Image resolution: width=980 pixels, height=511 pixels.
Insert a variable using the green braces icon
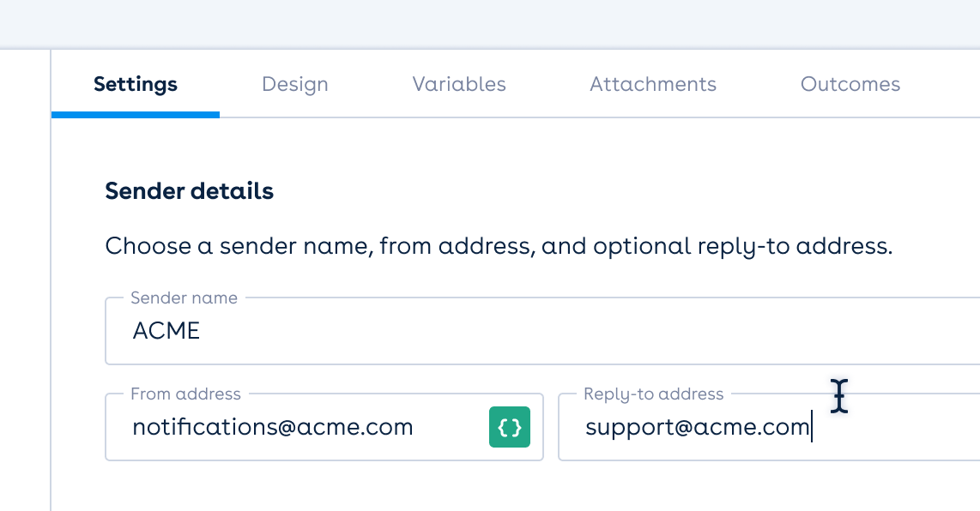(510, 427)
